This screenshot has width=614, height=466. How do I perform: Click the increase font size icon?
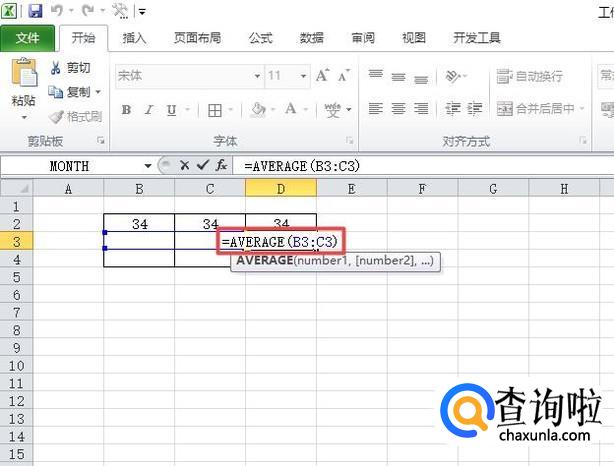[323, 75]
